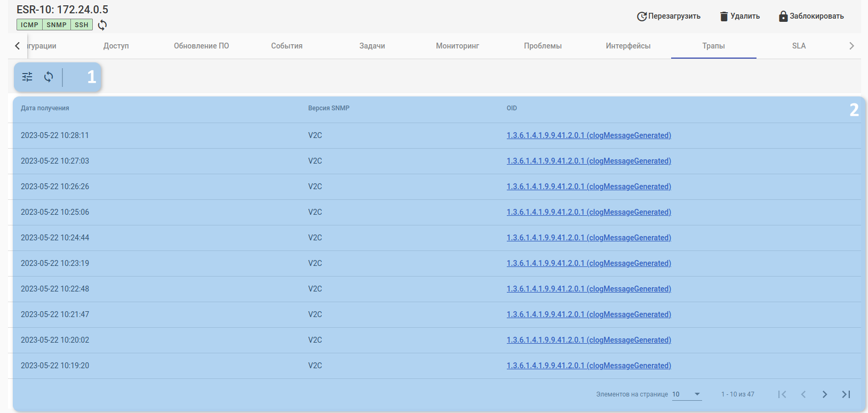This screenshot has width=868, height=413.
Task: Click V2C in the 10:19:20 row
Action: tap(315, 366)
